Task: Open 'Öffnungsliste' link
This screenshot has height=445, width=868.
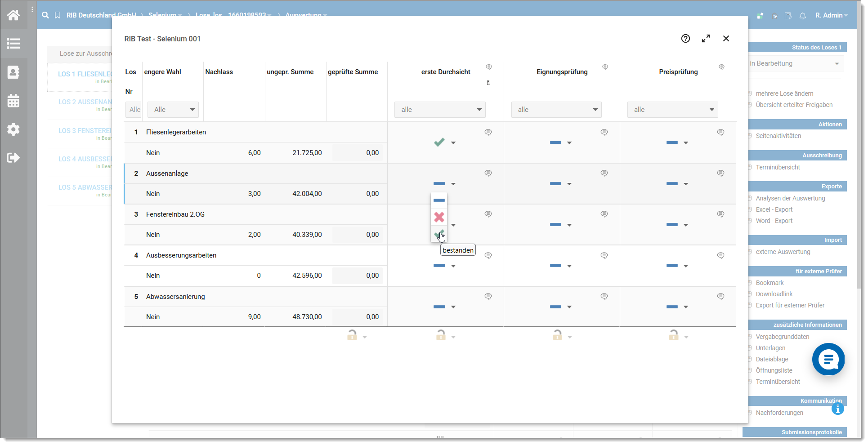Action: tap(774, 370)
